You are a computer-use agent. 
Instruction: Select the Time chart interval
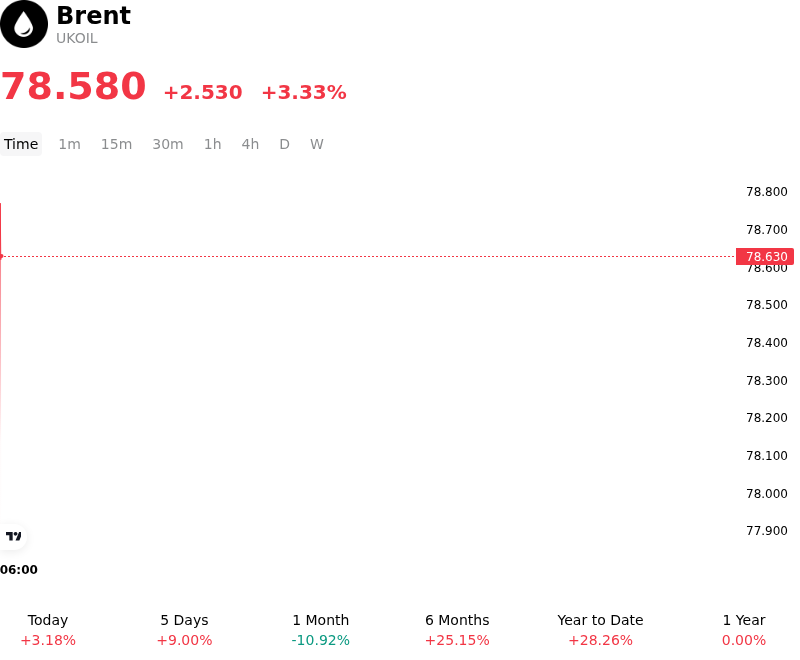[x=21, y=144]
